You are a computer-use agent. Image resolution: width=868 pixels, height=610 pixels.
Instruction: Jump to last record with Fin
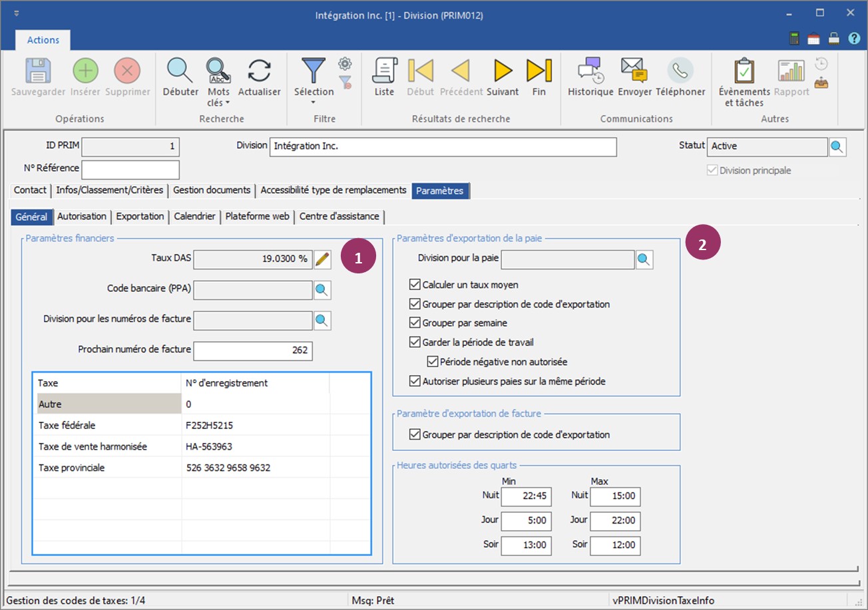pos(539,71)
